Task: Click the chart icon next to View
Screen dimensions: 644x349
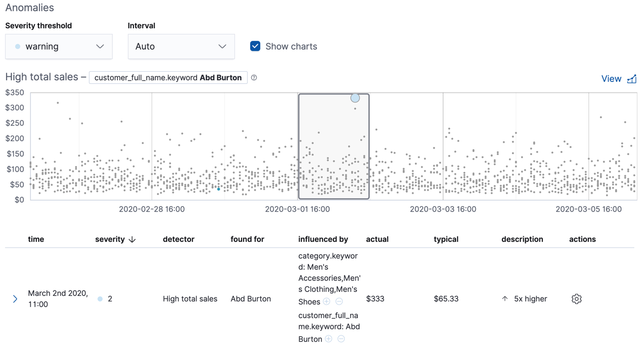Action: 632,78
